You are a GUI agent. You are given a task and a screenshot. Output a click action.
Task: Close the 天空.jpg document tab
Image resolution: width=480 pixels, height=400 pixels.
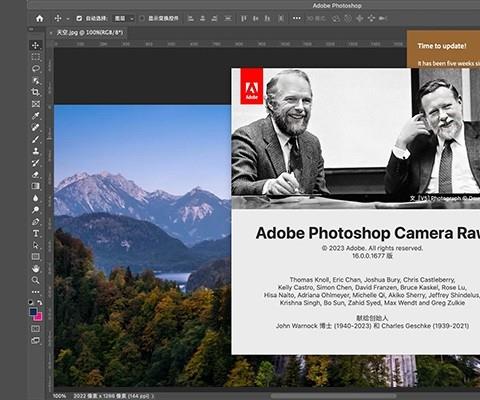coord(51,33)
